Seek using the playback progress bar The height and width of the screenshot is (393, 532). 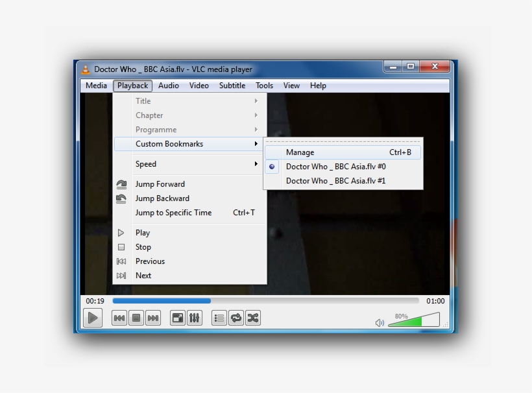tap(265, 301)
